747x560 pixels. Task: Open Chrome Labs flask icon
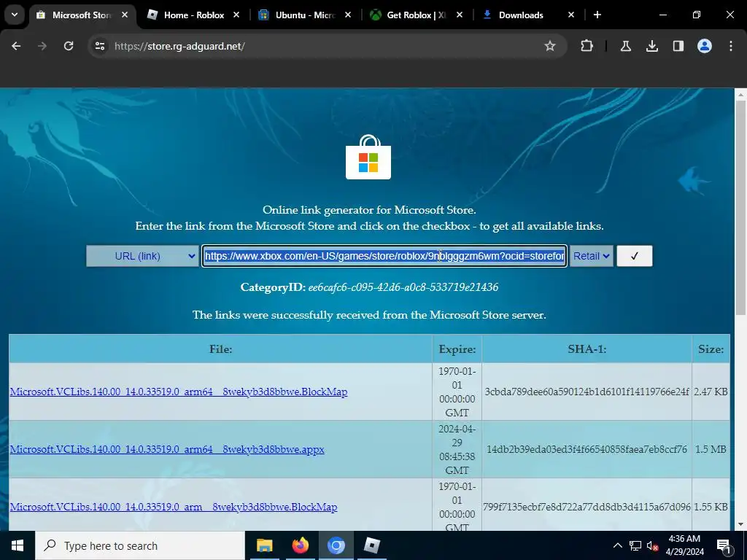click(626, 46)
